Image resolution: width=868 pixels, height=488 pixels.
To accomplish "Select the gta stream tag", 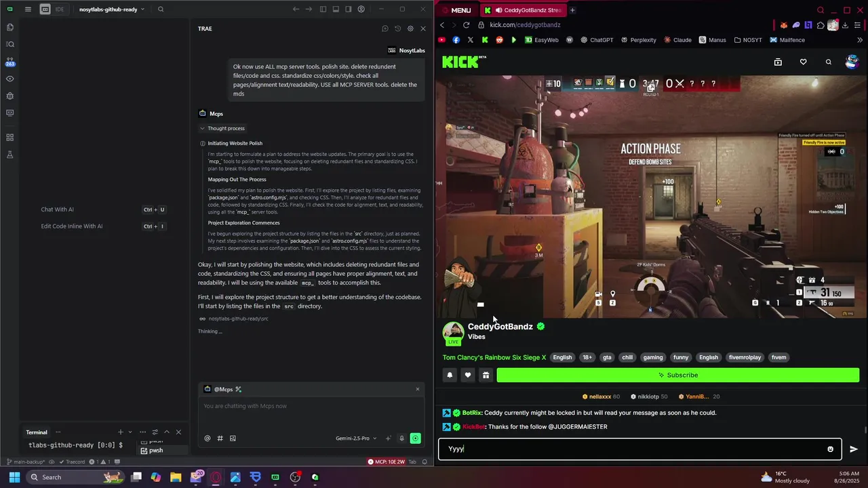I will point(607,357).
